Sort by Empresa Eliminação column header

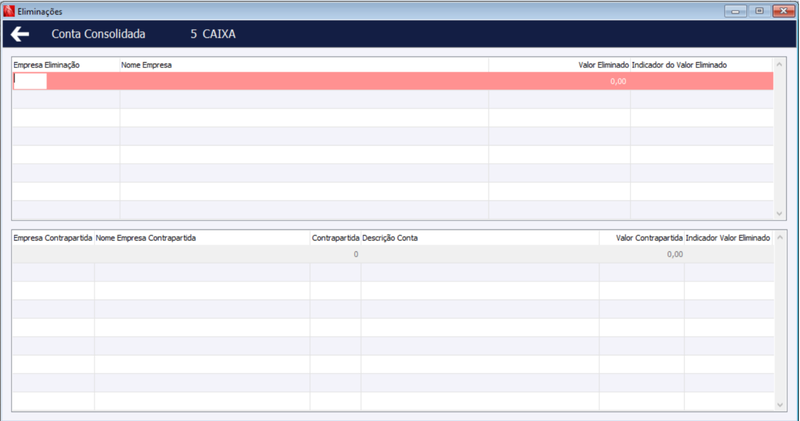click(x=46, y=65)
